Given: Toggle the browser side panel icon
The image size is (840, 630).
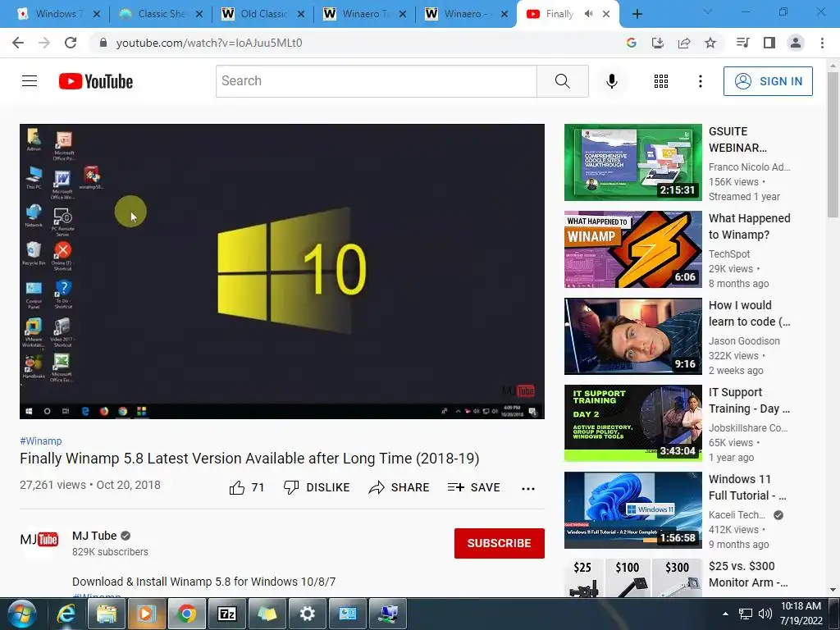Looking at the screenshot, I should 769,43.
